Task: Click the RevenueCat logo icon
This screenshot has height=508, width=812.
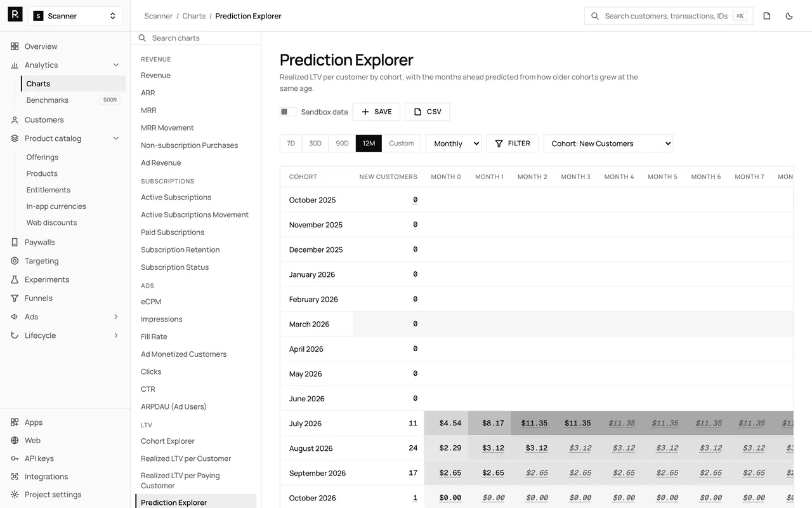Action: [15, 15]
